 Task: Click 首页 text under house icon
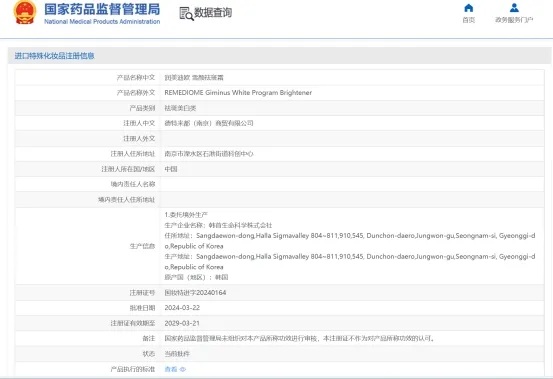(469, 20)
